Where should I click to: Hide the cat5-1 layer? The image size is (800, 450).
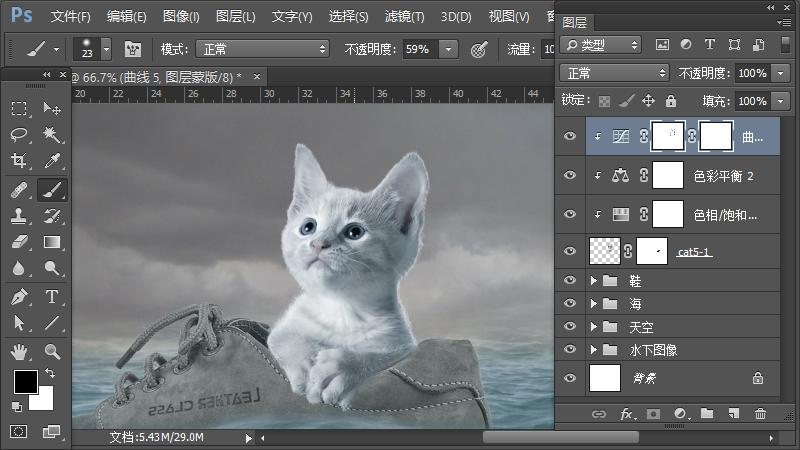coord(570,251)
